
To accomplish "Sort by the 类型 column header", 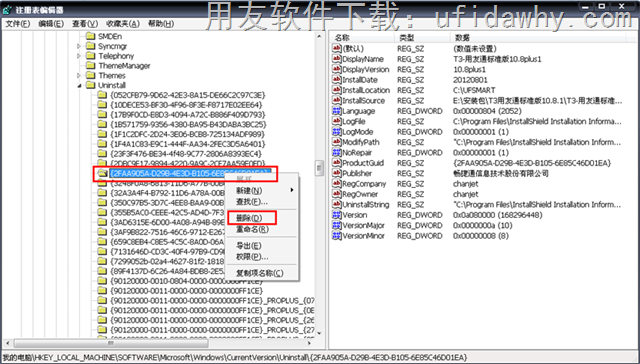I will click(422, 38).
